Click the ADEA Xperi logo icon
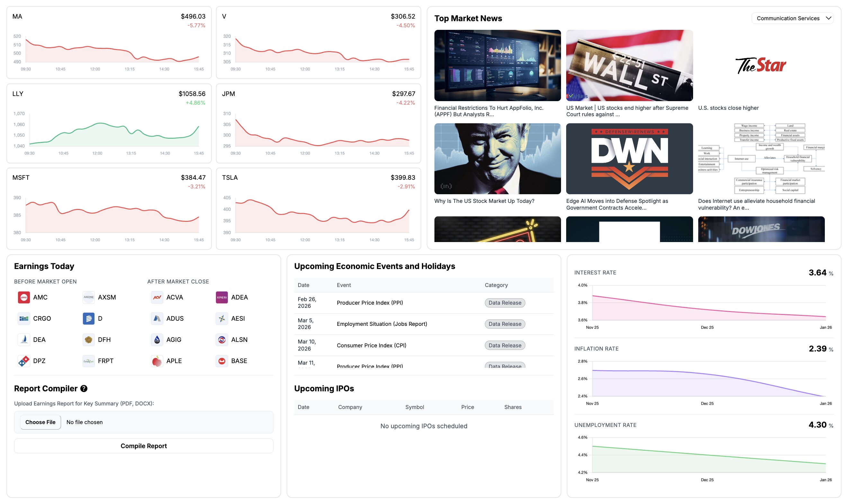Image resolution: width=847 pixels, height=504 pixels. coord(222,298)
